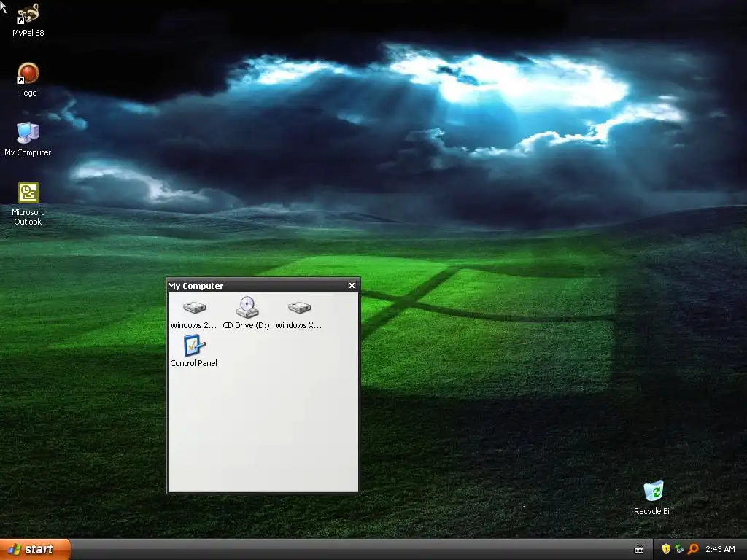Click the Safely Remove Hardware tray icon
The height and width of the screenshot is (560, 747).
(x=679, y=549)
